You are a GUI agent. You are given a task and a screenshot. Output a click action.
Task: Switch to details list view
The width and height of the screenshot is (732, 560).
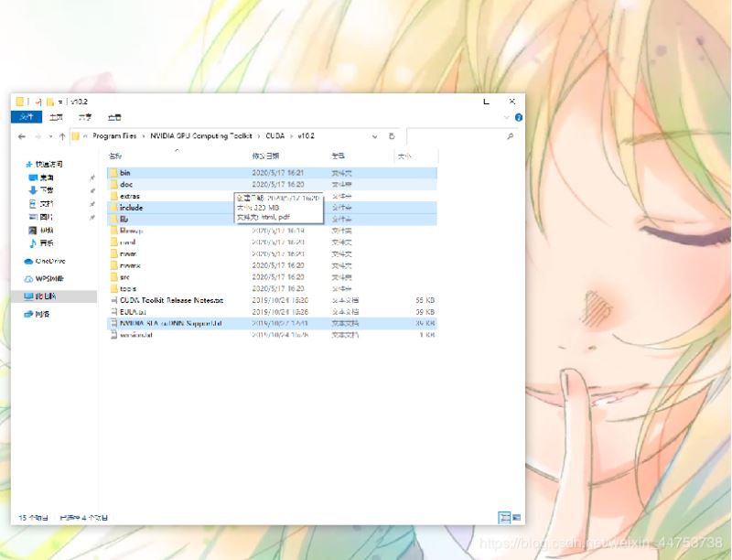[503, 518]
